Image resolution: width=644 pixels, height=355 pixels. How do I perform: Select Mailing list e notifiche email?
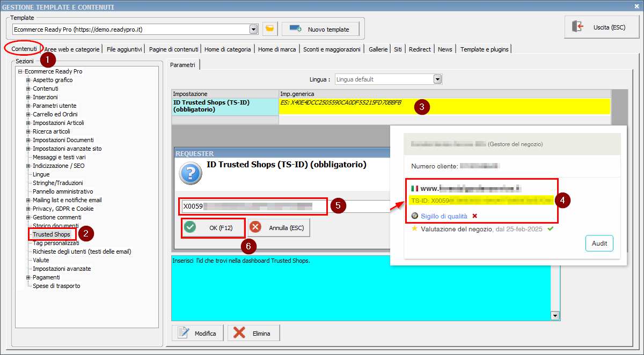coord(67,200)
